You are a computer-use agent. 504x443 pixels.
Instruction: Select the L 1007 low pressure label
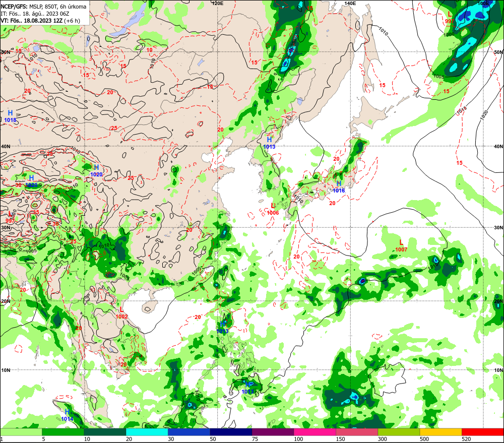click(401, 246)
